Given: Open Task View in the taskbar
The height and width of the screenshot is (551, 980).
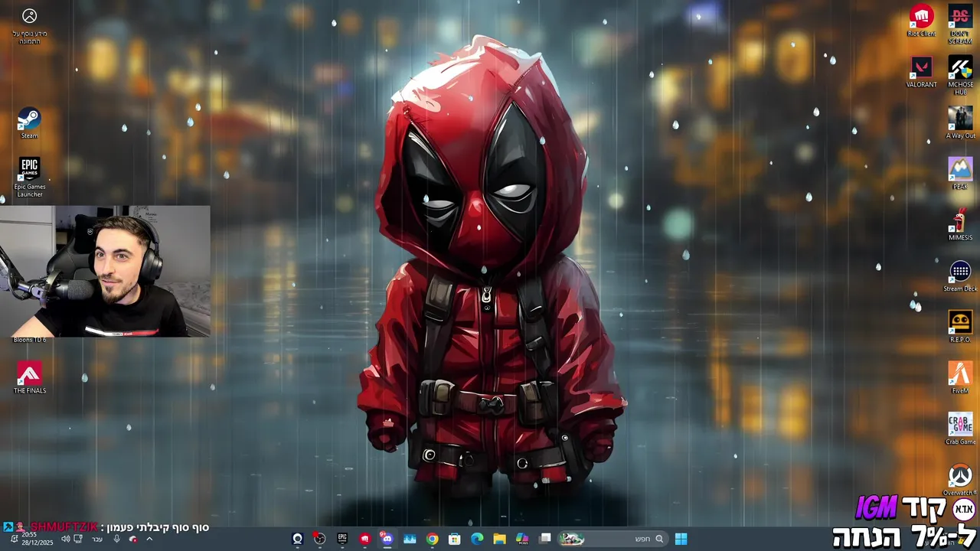Looking at the screenshot, I should [545, 539].
